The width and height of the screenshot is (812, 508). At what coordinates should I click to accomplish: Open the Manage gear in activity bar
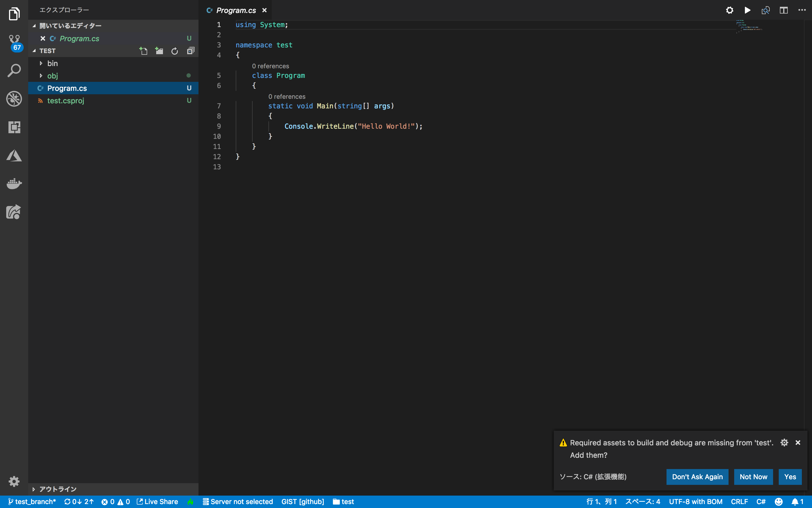click(14, 481)
